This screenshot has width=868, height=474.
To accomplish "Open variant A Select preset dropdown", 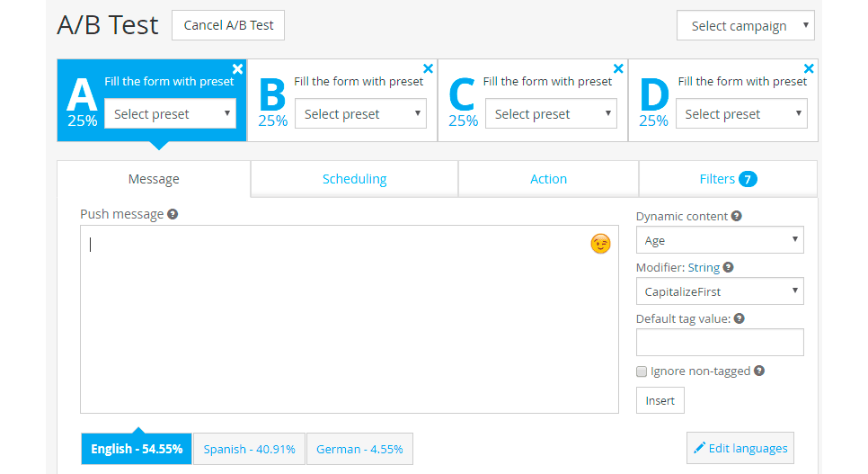I will click(171, 113).
